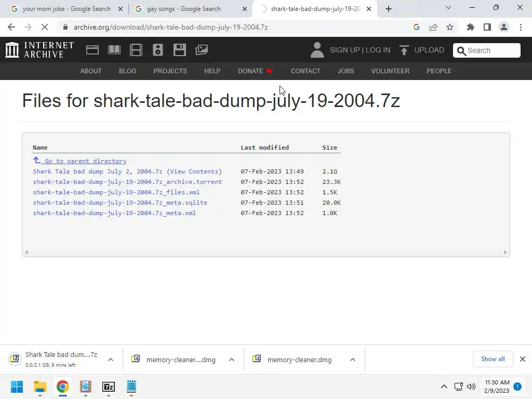532x399 pixels.
Task: Close the your mom joke tab
Action: 121,9
